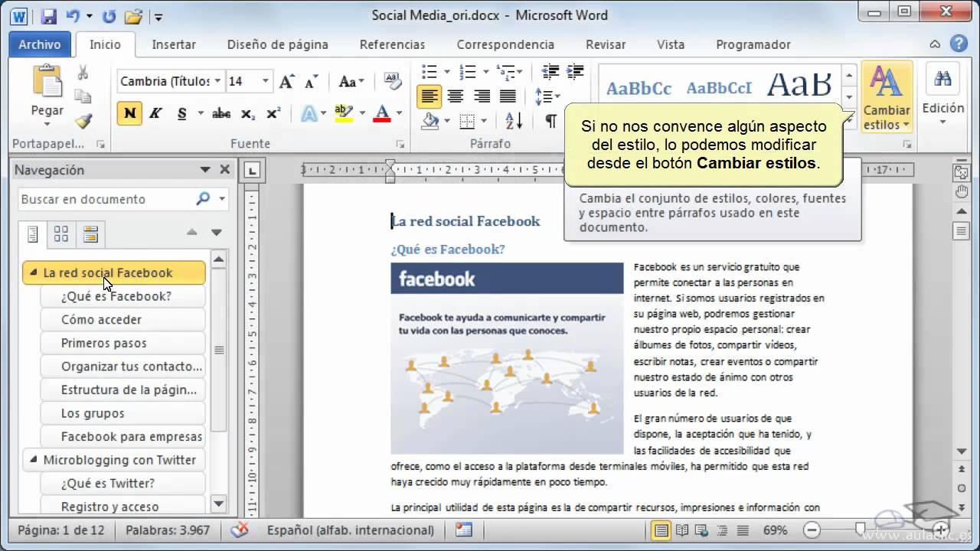Click the open folder icon in quick access toolbar
Viewport: 980px width, 551px height.
(134, 15)
